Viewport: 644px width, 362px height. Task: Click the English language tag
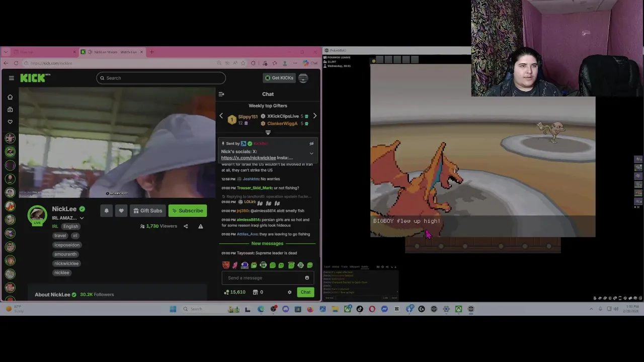coord(70,226)
